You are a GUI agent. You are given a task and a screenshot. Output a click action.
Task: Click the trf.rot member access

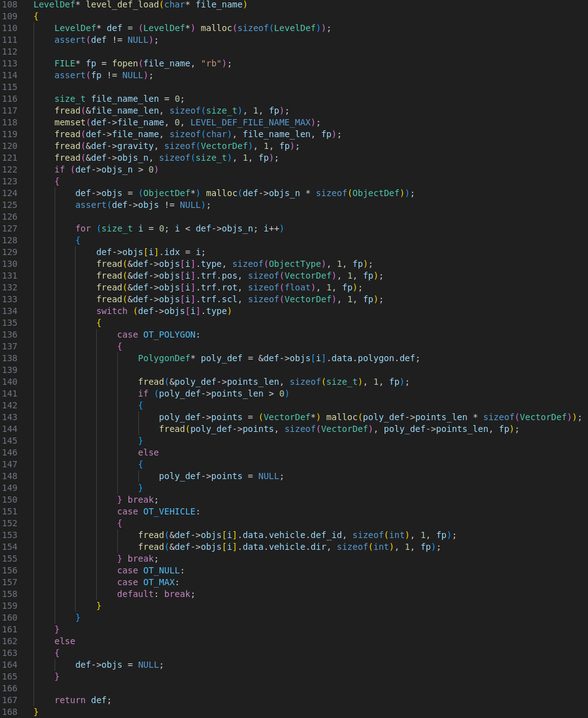[x=219, y=287]
